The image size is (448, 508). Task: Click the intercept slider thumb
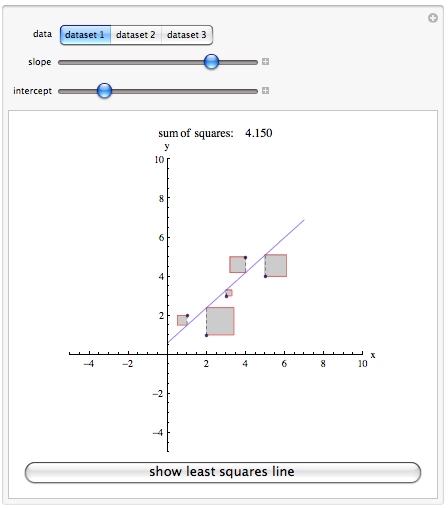click(104, 91)
